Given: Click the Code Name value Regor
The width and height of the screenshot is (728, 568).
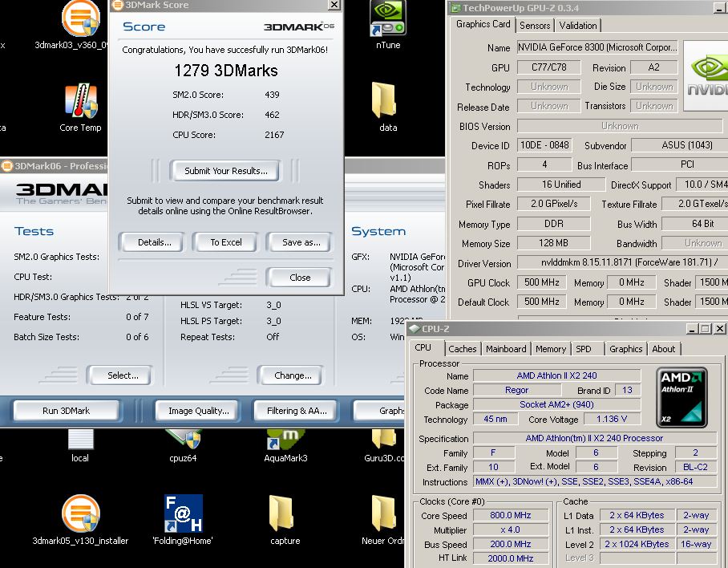Looking at the screenshot, I should click(x=516, y=390).
